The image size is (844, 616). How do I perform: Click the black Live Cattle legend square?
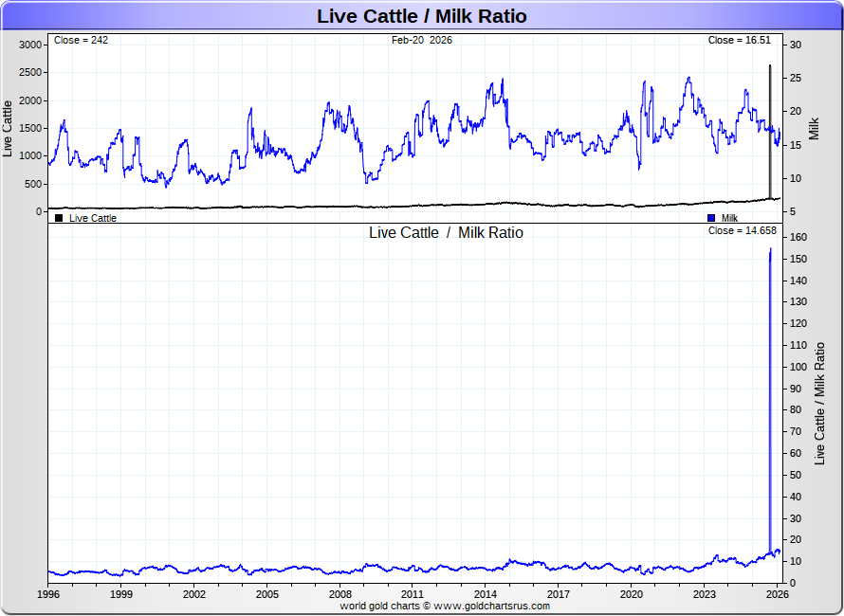pyautogui.click(x=59, y=218)
